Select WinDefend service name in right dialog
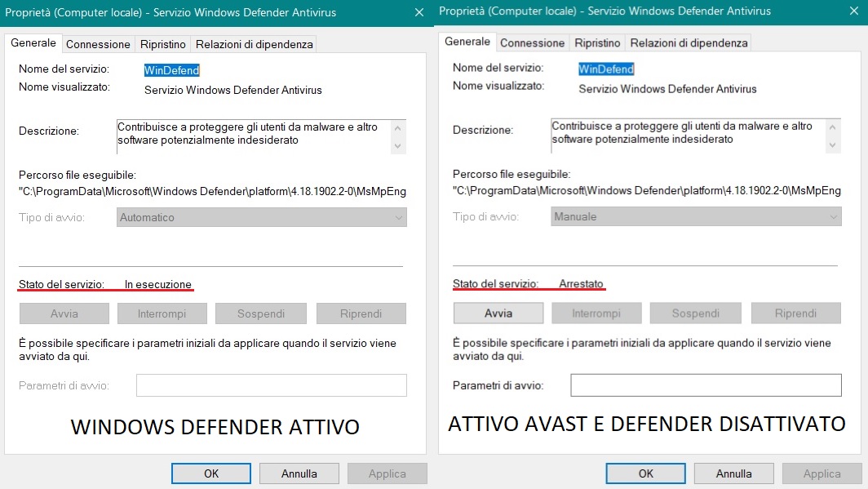Image resolution: width=868 pixels, height=489 pixels. click(606, 69)
